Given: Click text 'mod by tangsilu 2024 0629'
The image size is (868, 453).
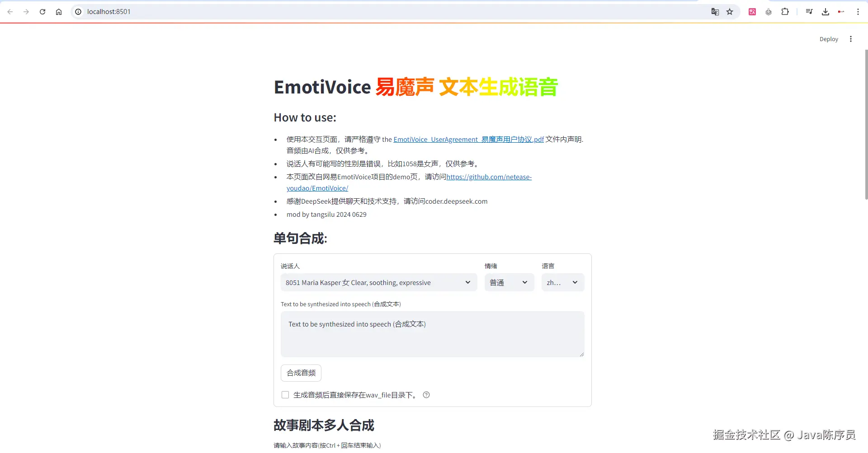Looking at the screenshot, I should [x=326, y=215].
